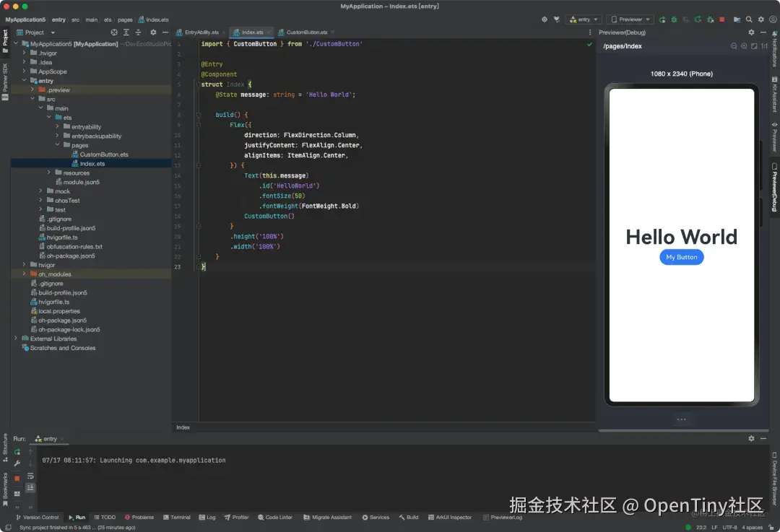Screen dimensions: 780x532
Task: Click the green Debug bug icon
Action: pos(674,19)
